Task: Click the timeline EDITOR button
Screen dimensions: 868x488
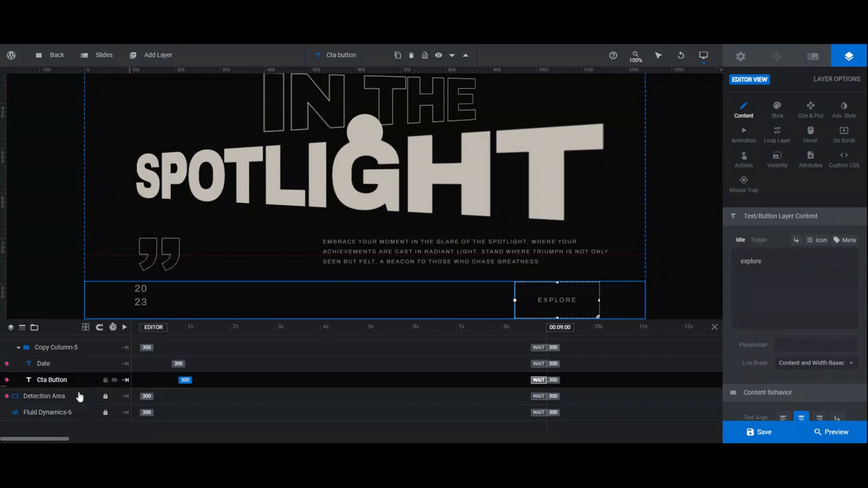Action: click(153, 327)
